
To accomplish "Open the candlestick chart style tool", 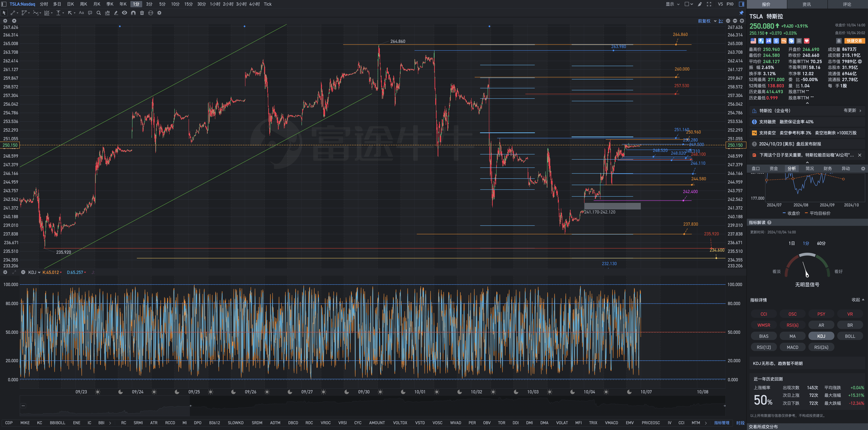I will (x=108, y=13).
